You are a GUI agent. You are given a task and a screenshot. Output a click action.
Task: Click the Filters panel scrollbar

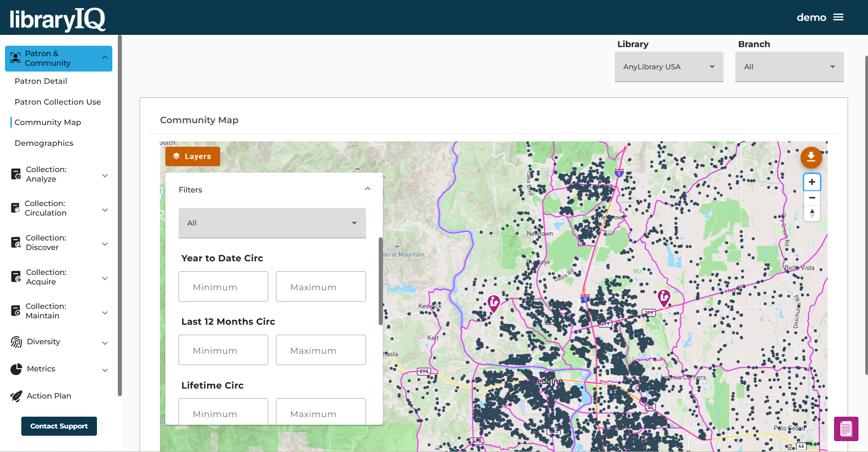pos(381,281)
